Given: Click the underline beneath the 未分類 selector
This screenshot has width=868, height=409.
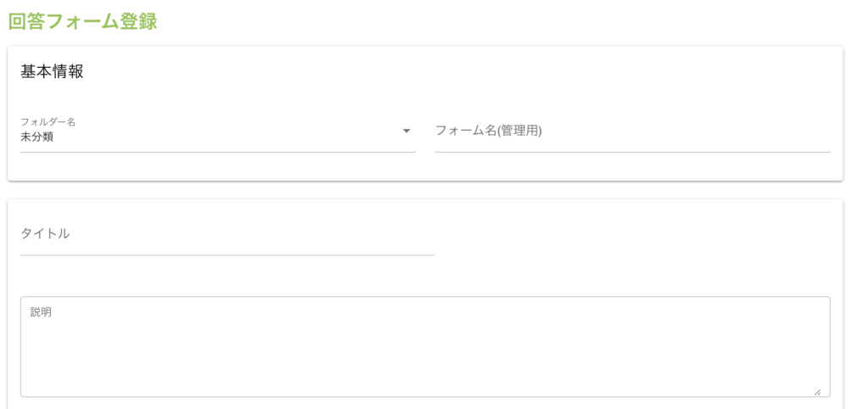Looking at the screenshot, I should click(x=218, y=152).
